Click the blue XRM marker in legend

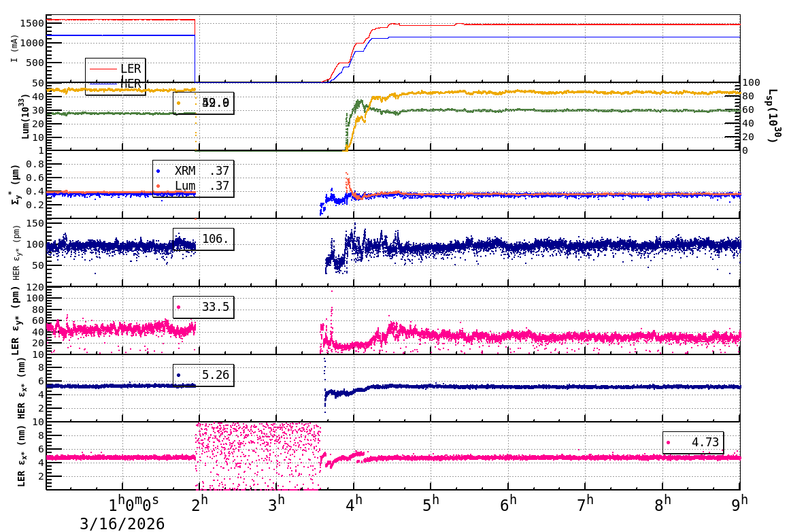(x=158, y=171)
